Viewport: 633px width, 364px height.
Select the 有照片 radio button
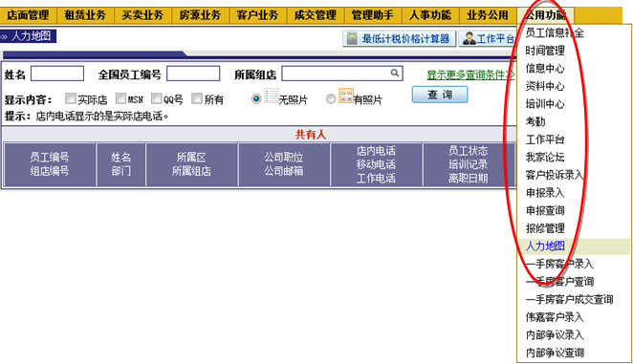(x=331, y=98)
